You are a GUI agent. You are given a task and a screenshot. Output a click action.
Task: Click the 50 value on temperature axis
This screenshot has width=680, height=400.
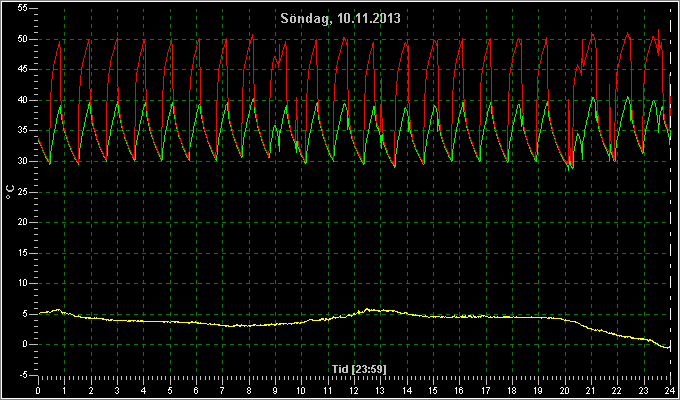(x=23, y=39)
